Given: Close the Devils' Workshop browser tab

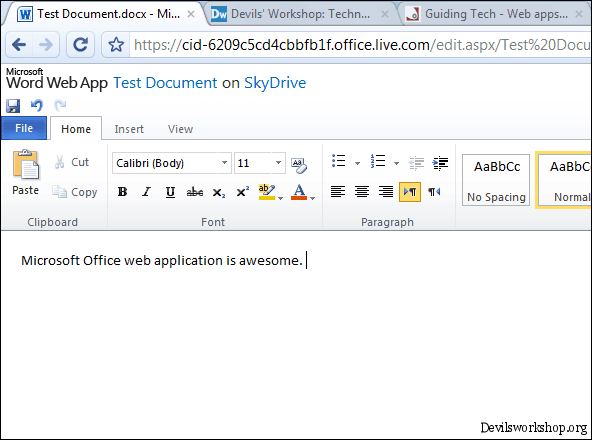Looking at the screenshot, I should click(x=385, y=14).
